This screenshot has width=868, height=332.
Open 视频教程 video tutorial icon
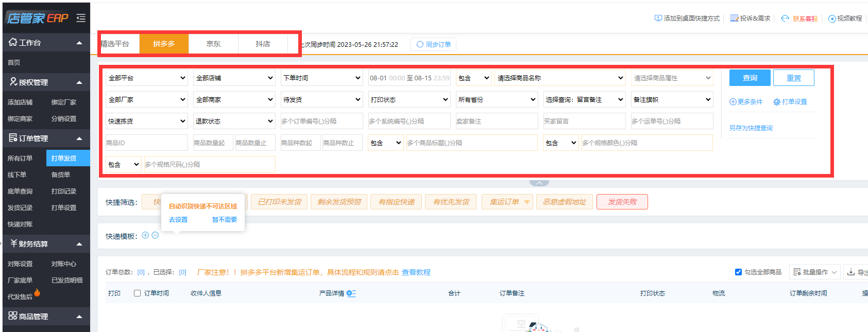click(x=831, y=19)
